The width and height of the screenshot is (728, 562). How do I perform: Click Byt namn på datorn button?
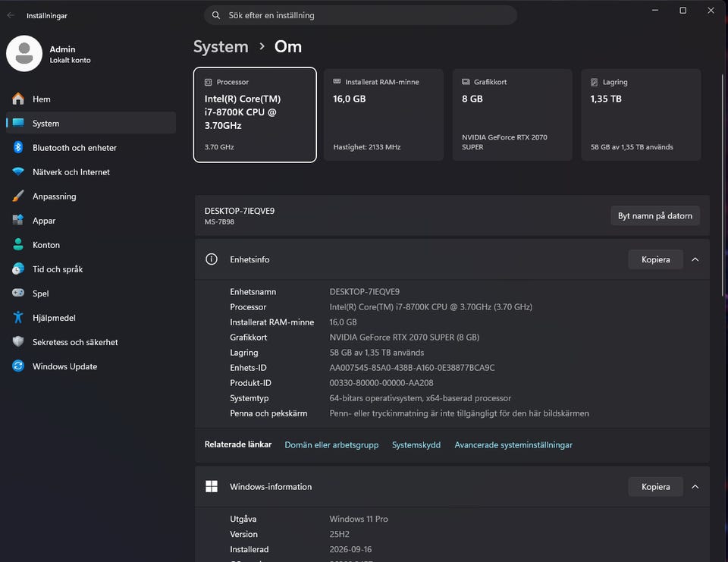point(654,215)
